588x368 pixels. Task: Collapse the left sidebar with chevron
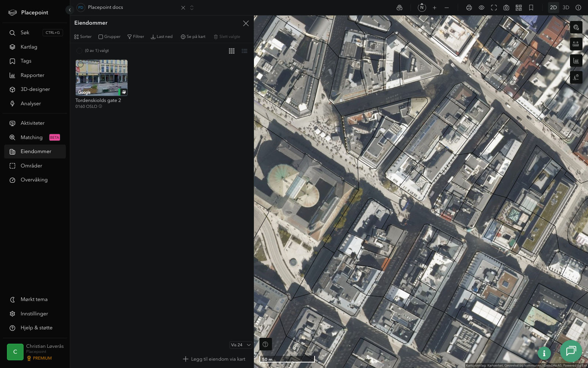70,10
